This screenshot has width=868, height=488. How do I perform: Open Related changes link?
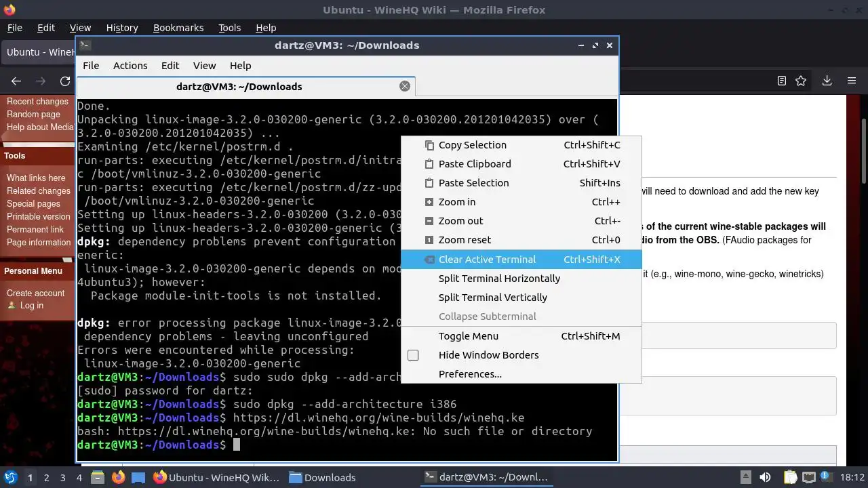[x=39, y=191]
